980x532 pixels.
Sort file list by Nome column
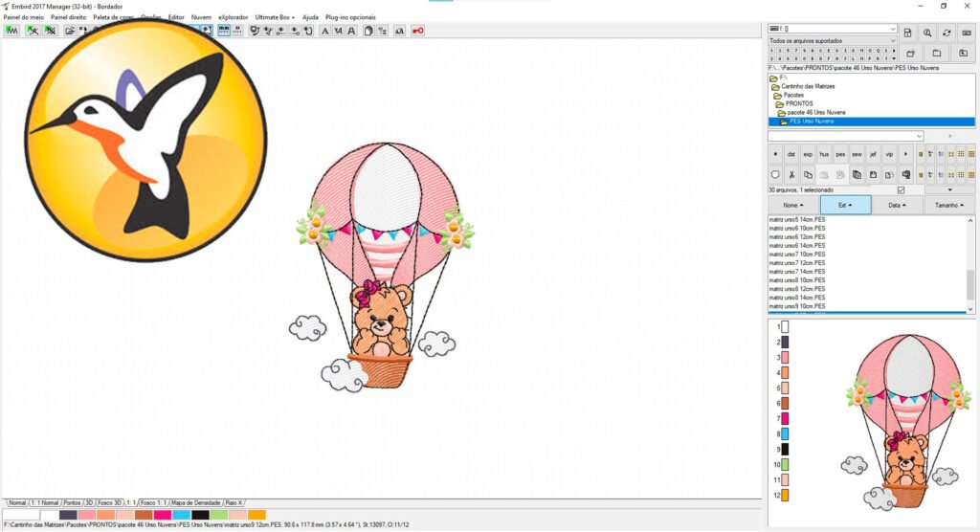[x=793, y=205]
